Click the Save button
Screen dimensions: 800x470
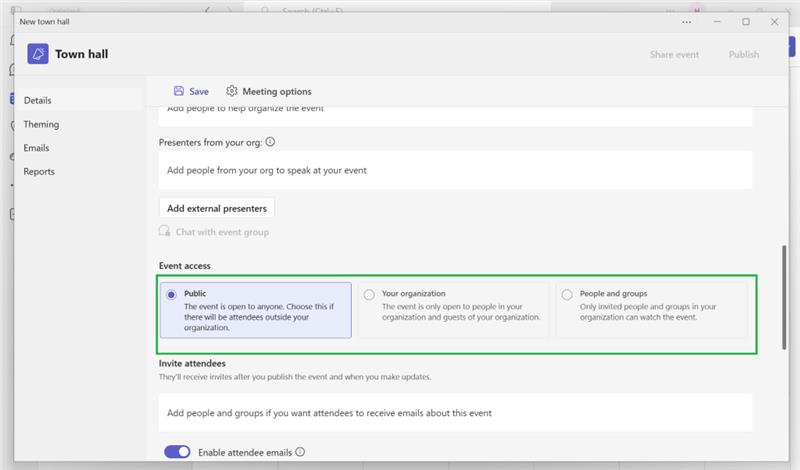click(191, 91)
